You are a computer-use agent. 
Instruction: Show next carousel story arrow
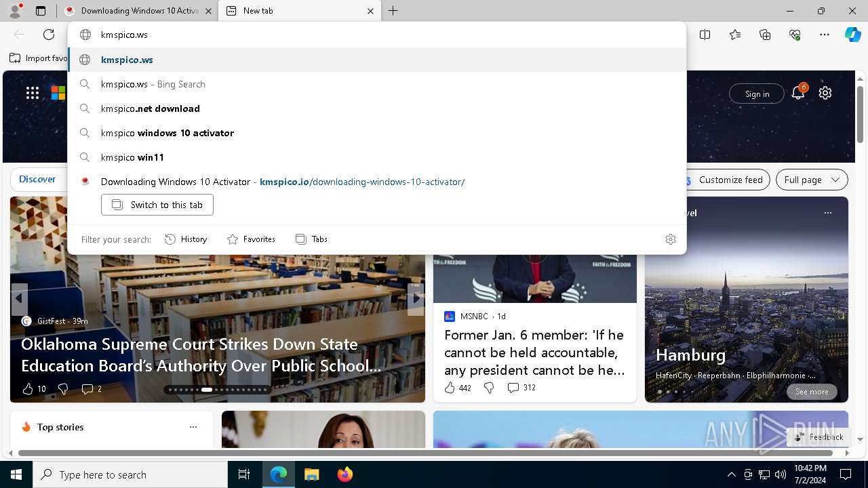click(x=416, y=299)
